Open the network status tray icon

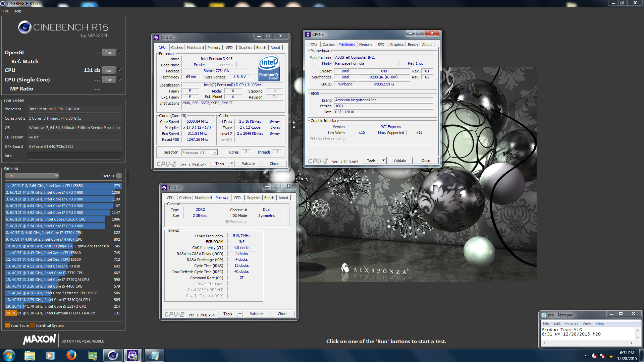pyautogui.click(x=610, y=356)
